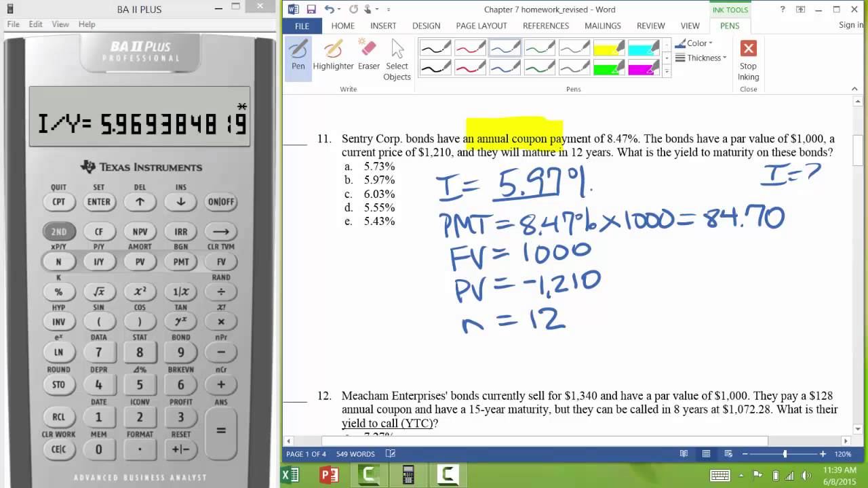868x488 pixels.
Task: Select the red thin pen swatch
Action: click(471, 47)
